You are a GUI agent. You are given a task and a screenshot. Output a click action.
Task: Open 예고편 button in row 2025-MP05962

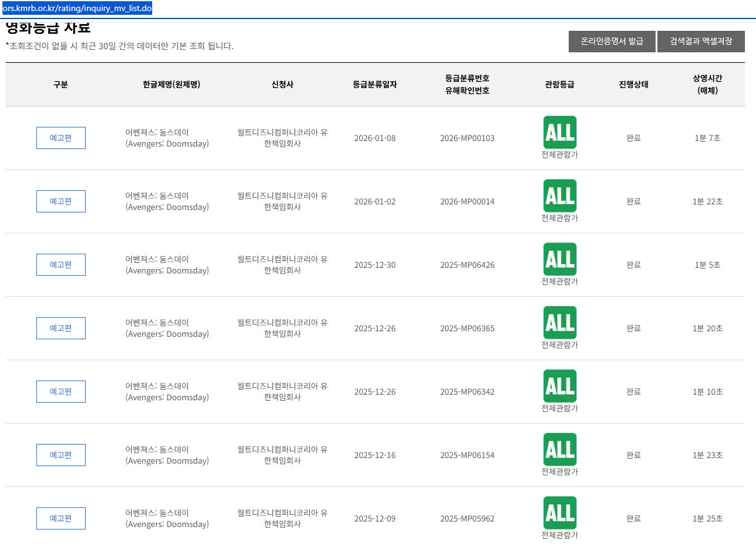(61, 518)
